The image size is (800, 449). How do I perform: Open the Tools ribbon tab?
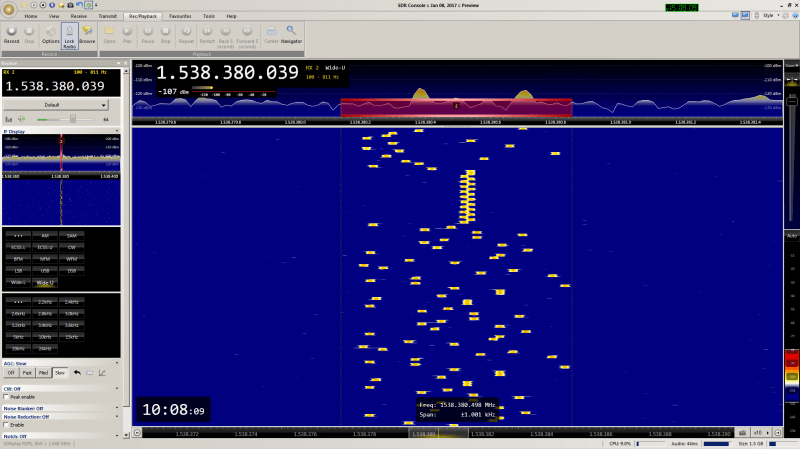click(209, 16)
